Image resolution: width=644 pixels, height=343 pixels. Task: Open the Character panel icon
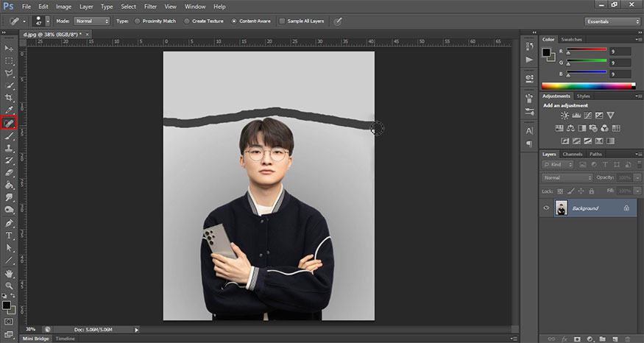[529, 131]
